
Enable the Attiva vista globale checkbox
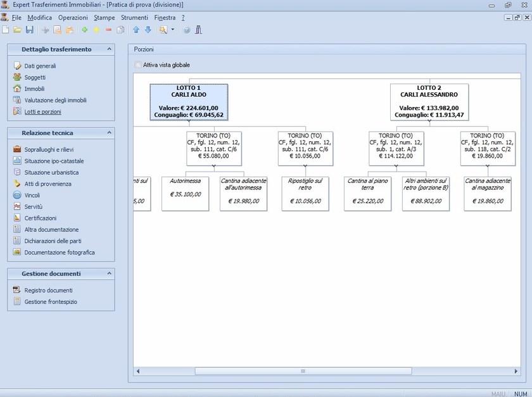pos(138,65)
